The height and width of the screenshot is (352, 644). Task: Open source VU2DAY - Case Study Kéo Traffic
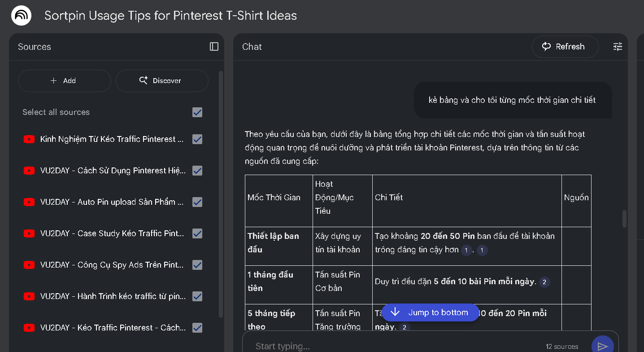click(112, 233)
